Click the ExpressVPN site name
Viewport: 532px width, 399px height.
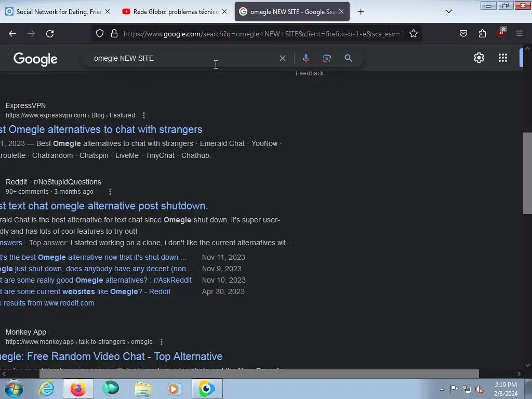[x=25, y=105]
